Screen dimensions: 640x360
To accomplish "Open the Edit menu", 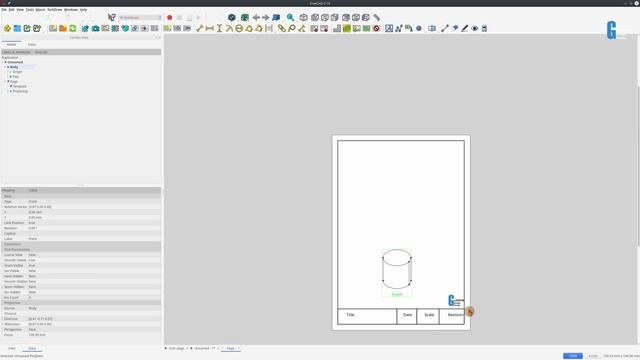I will tap(11, 9).
